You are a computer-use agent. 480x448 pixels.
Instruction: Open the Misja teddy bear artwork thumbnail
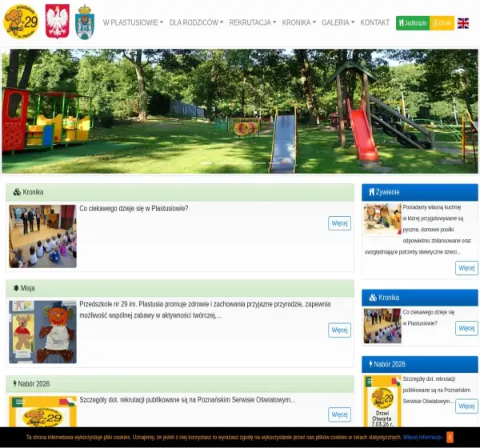43,332
